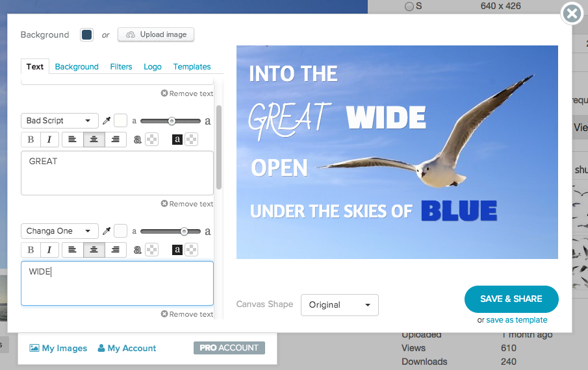Open the Templates tab
Image resolution: width=588 pixels, height=370 pixels.
click(x=192, y=67)
